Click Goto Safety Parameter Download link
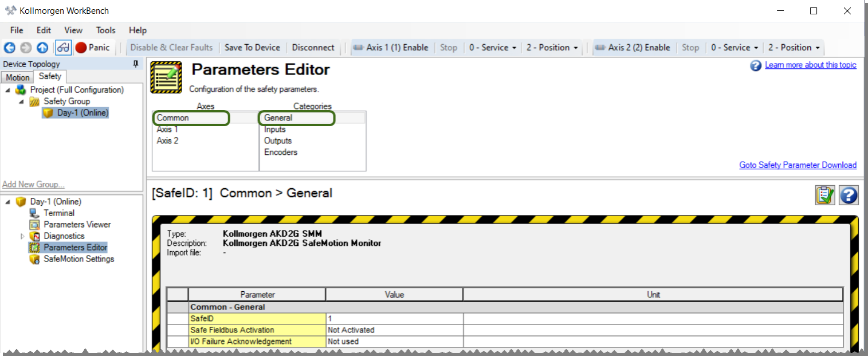The height and width of the screenshot is (356, 868). click(798, 165)
